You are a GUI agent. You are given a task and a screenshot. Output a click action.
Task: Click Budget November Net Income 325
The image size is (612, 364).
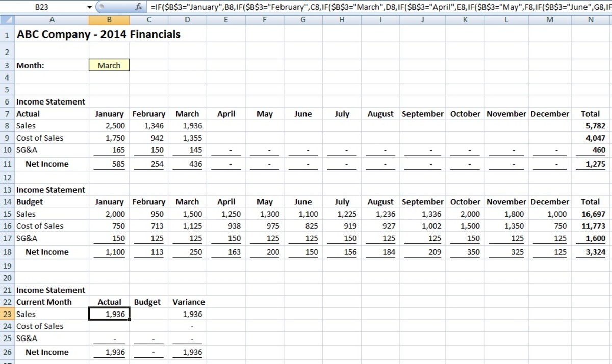click(x=516, y=252)
